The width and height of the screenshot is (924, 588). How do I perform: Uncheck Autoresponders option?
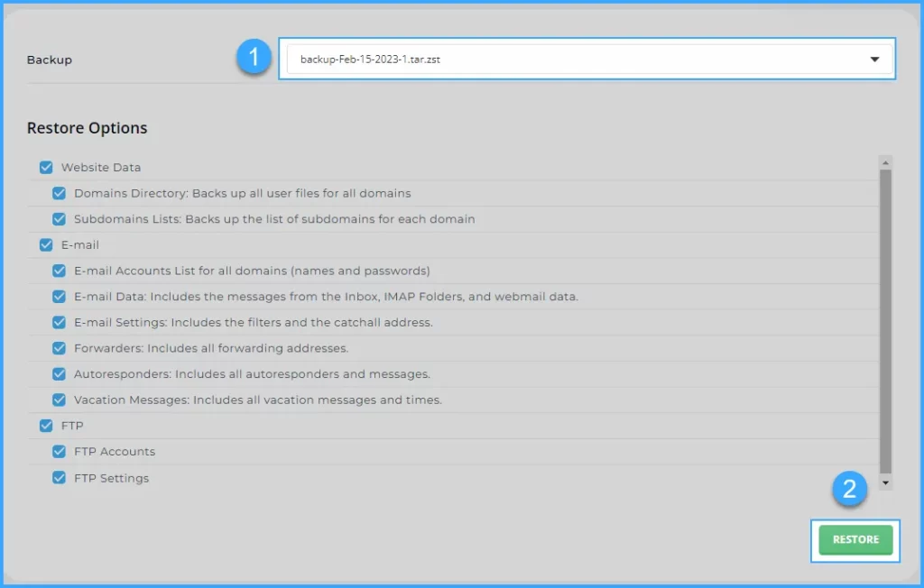60,374
